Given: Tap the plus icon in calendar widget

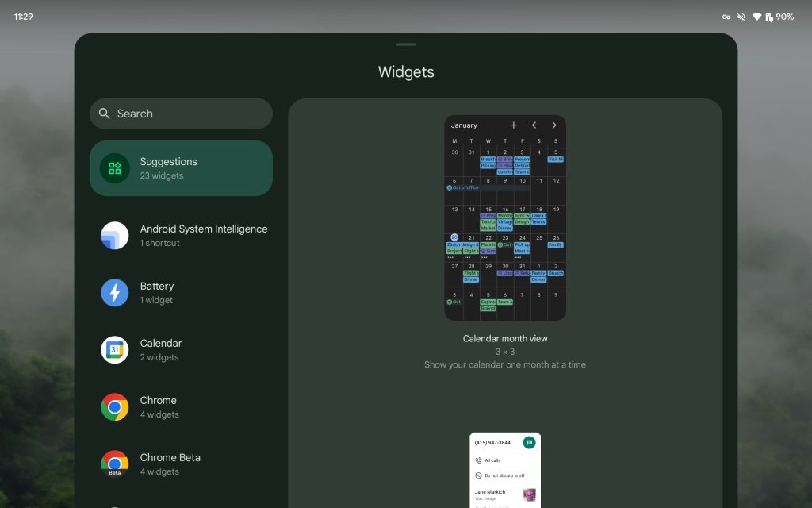Looking at the screenshot, I should 513,125.
